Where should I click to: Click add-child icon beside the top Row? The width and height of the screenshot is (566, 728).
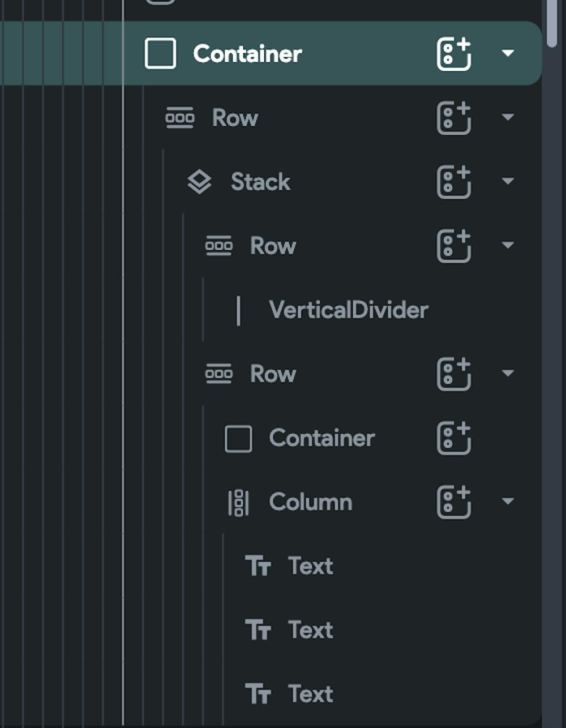click(x=454, y=118)
